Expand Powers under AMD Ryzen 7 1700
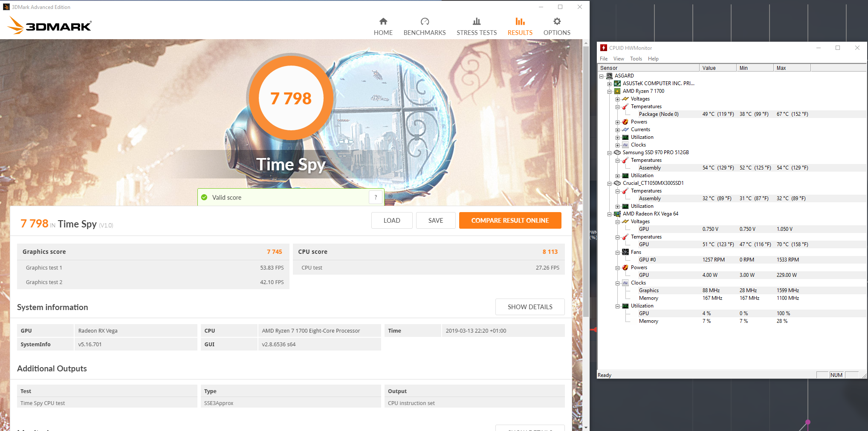868x431 pixels. pos(617,122)
